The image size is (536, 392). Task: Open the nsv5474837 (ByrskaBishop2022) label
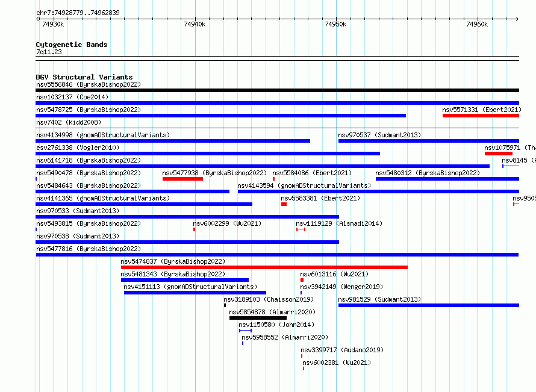point(173,261)
